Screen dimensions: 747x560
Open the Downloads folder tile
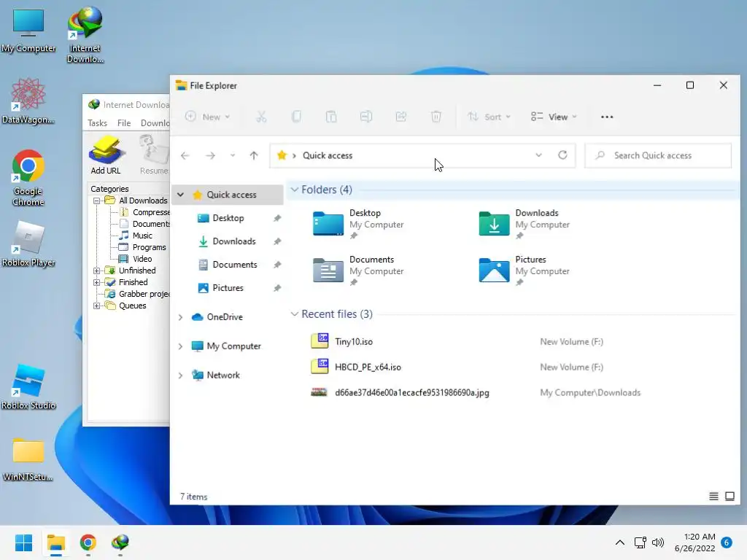click(x=524, y=224)
